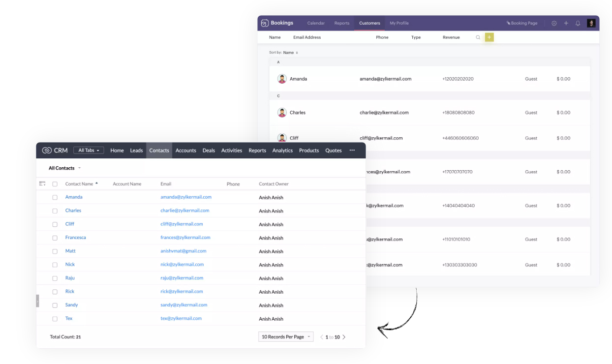Screen dimensions: 612x364
Task: Expand the All Contacts view selector
Action: pos(63,168)
